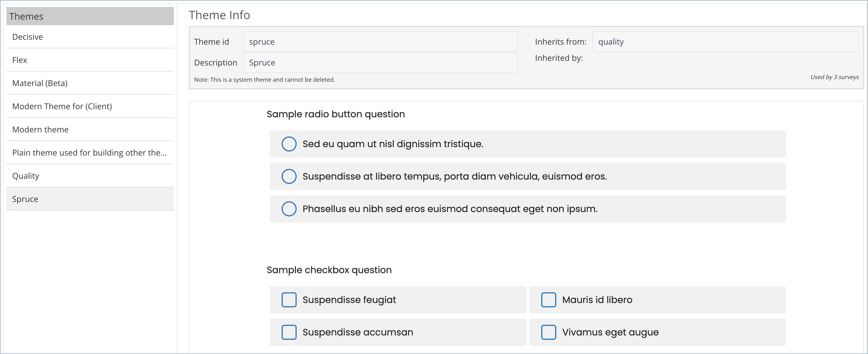Screen dimensions: 868x354
Task: Click the Theme id field
Action: click(x=380, y=42)
